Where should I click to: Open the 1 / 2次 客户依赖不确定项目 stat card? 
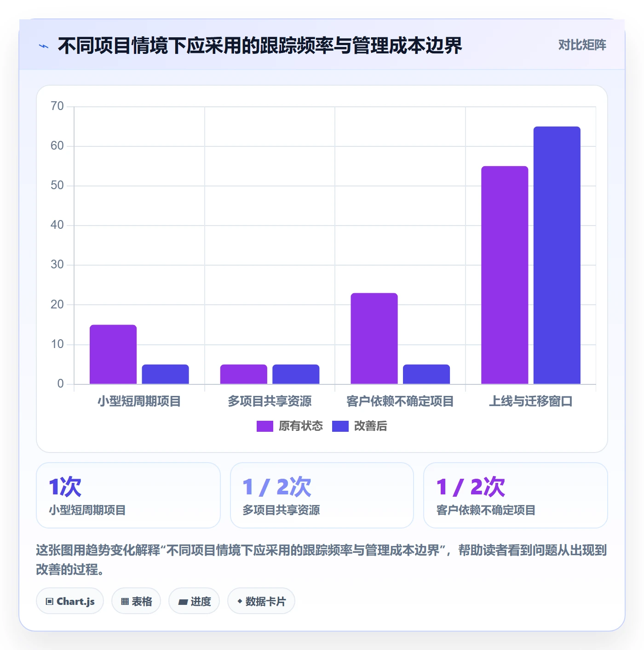click(516, 495)
